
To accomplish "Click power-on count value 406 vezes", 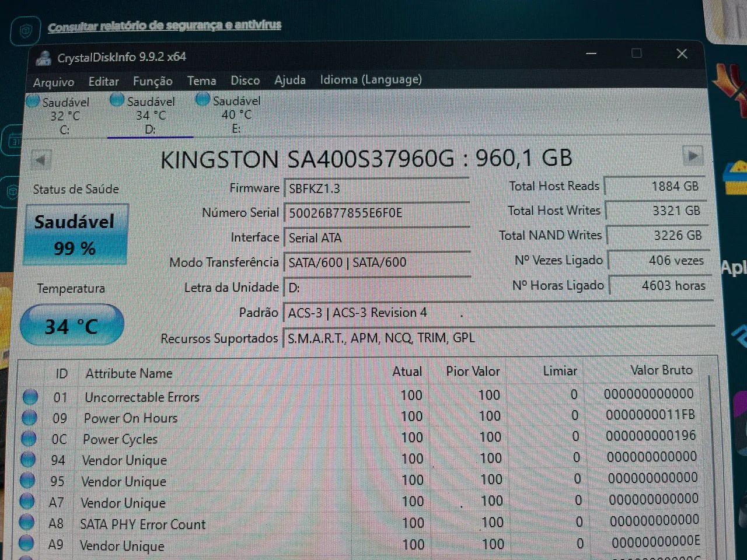I will click(658, 261).
